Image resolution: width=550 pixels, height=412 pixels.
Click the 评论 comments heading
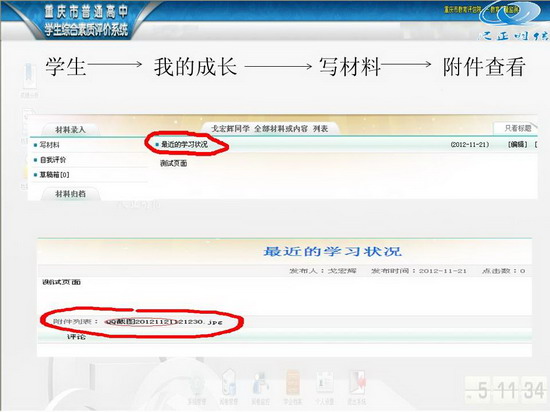[x=76, y=337]
